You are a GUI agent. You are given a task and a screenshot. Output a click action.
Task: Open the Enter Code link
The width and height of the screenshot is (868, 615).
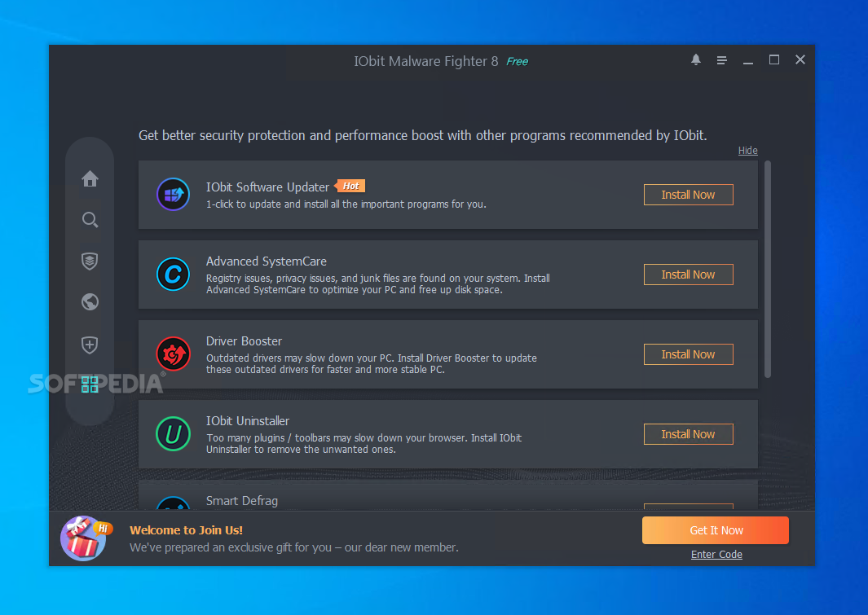coord(716,555)
